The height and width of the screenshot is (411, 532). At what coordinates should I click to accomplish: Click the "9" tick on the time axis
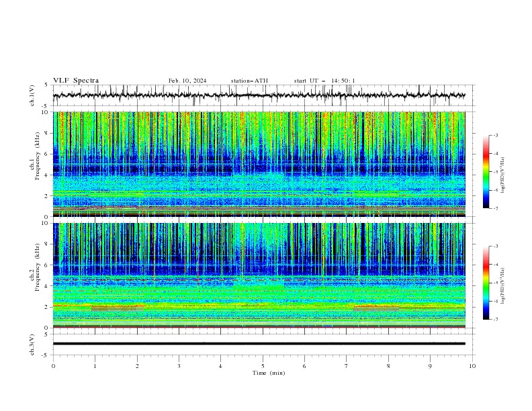430,366
